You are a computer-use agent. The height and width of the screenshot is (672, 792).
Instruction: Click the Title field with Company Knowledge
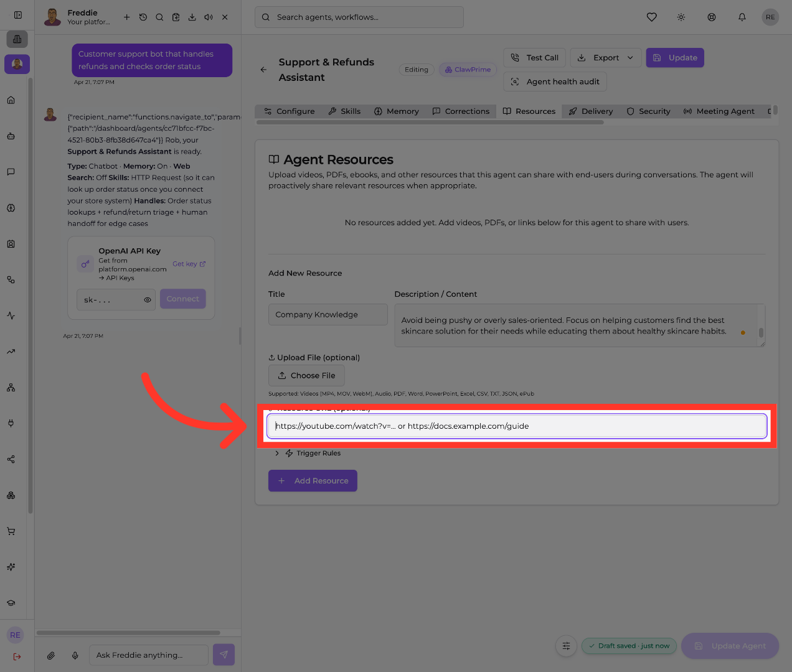pos(328,315)
